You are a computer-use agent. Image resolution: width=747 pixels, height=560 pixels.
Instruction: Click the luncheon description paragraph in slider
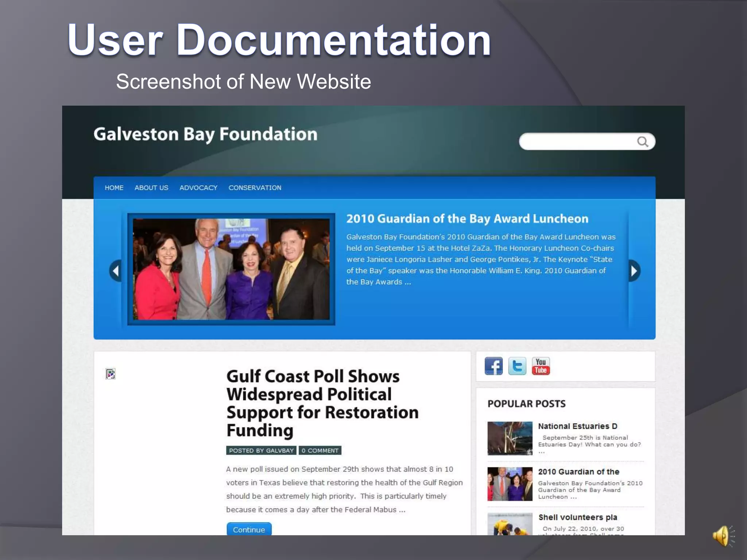[x=481, y=259]
